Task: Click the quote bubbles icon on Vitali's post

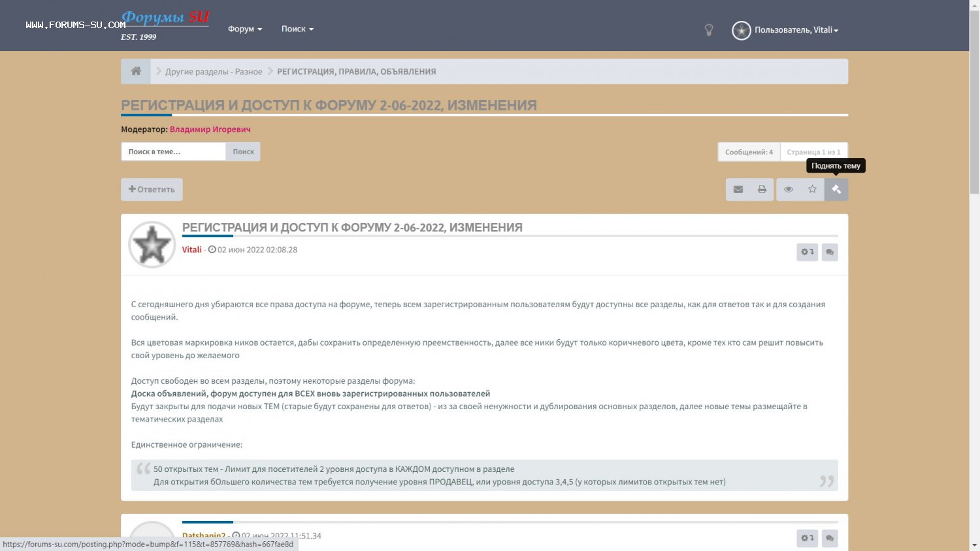Action: click(x=830, y=252)
